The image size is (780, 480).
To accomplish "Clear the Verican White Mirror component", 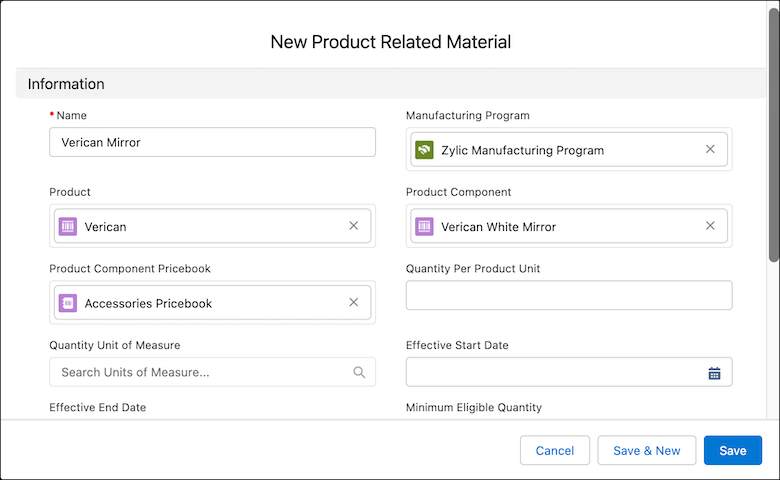I will [710, 226].
